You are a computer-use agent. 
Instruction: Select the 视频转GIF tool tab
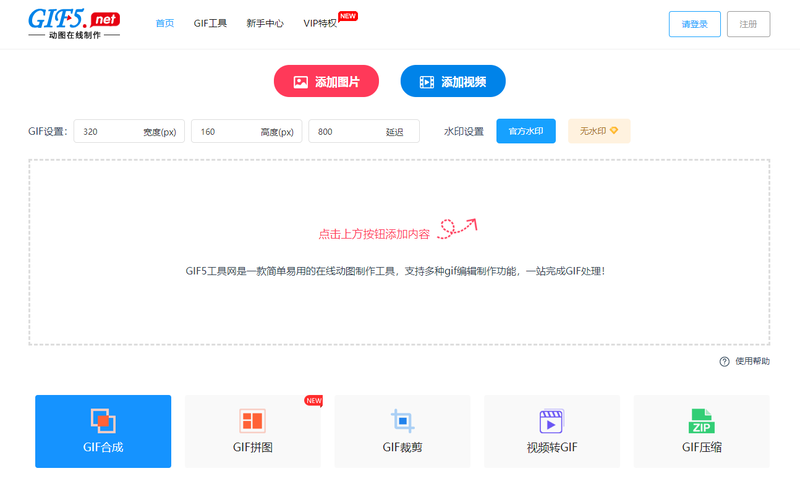click(552, 431)
